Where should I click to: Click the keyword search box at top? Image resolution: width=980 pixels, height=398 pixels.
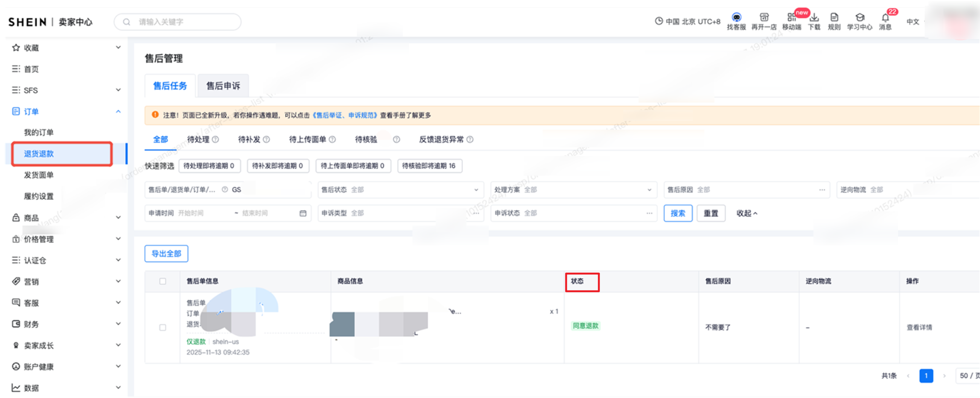point(178,22)
